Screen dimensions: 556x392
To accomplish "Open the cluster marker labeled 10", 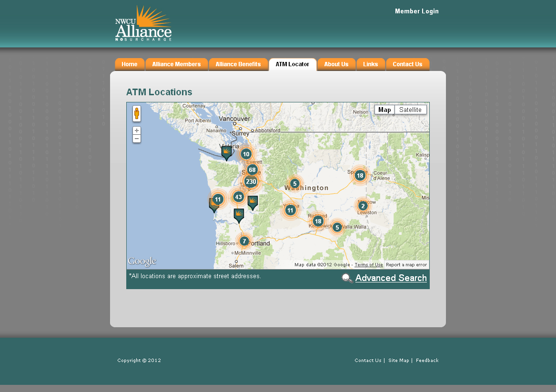I will pos(246,154).
